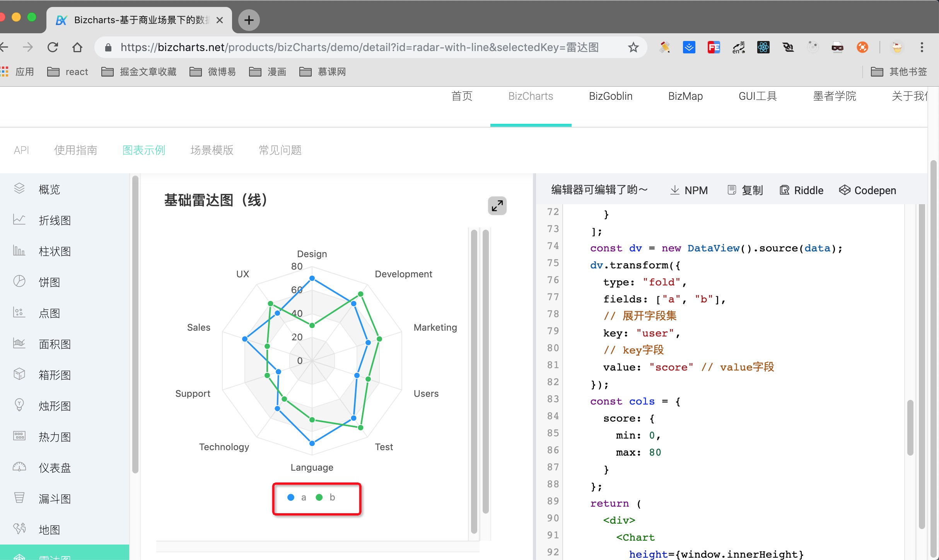The height and width of the screenshot is (560, 939).
Task: Click the NPM download icon
Action: (x=675, y=190)
